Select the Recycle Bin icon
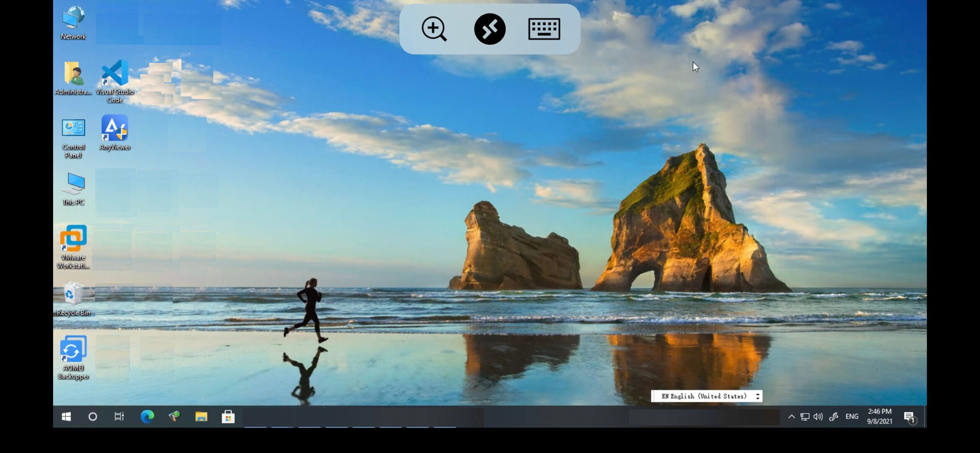The width and height of the screenshot is (980, 453). [73, 299]
